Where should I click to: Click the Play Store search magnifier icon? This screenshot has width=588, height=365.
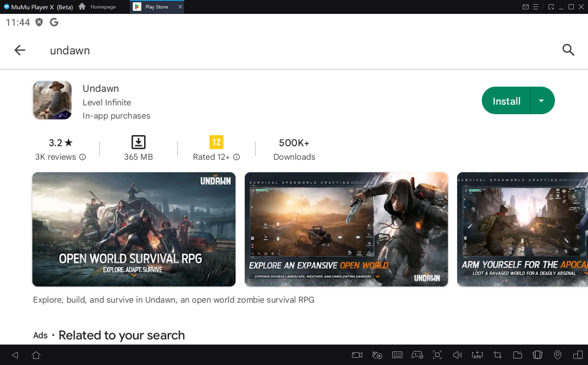[568, 50]
